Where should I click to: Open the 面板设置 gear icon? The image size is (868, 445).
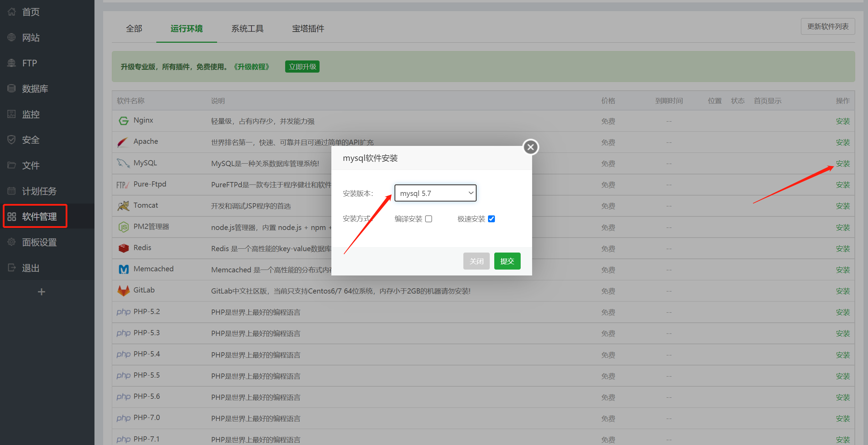(11, 242)
